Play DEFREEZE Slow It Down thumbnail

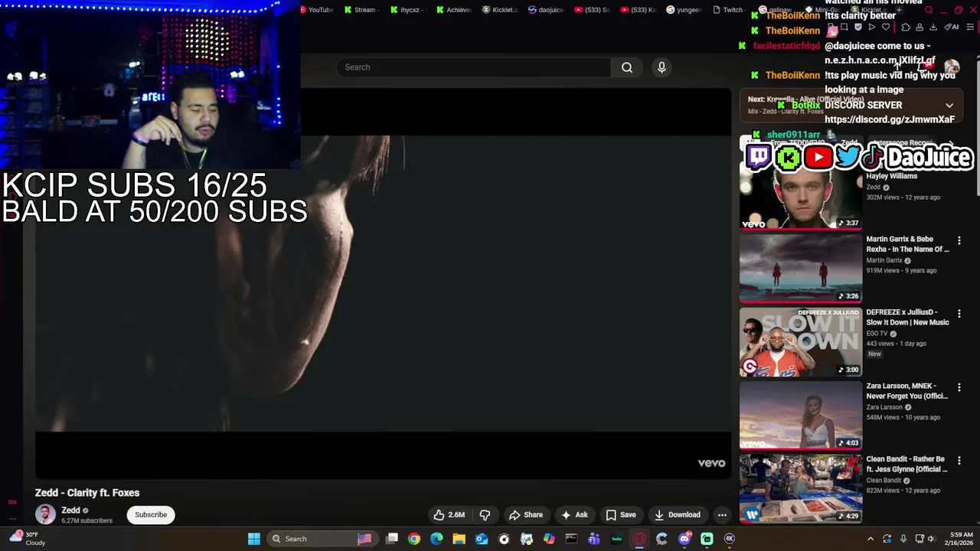pyautogui.click(x=801, y=342)
